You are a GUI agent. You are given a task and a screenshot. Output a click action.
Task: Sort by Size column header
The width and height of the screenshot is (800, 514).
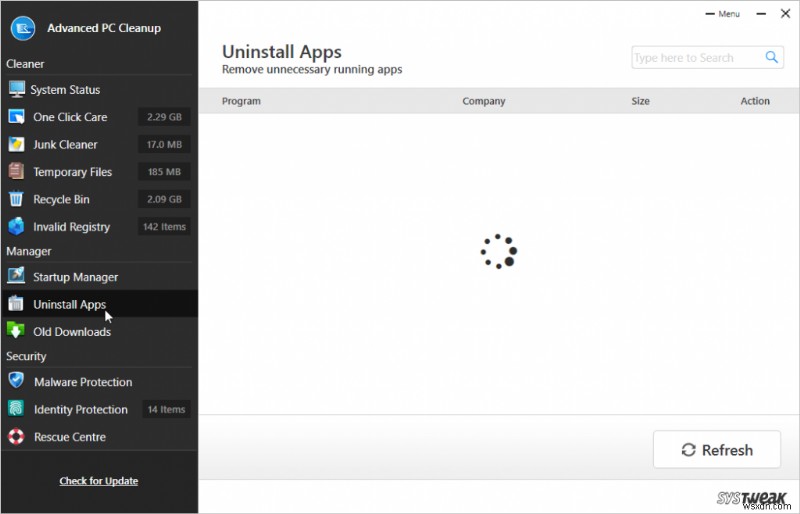pos(640,101)
